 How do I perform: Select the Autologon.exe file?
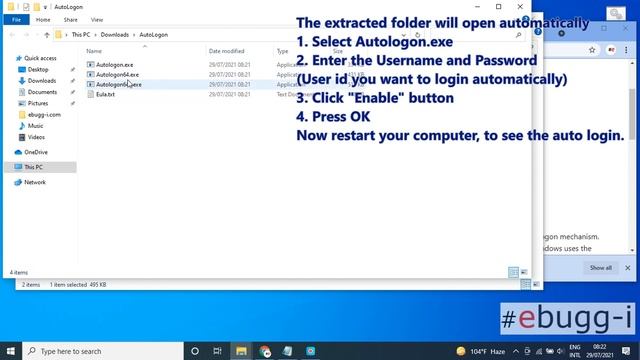(115, 64)
